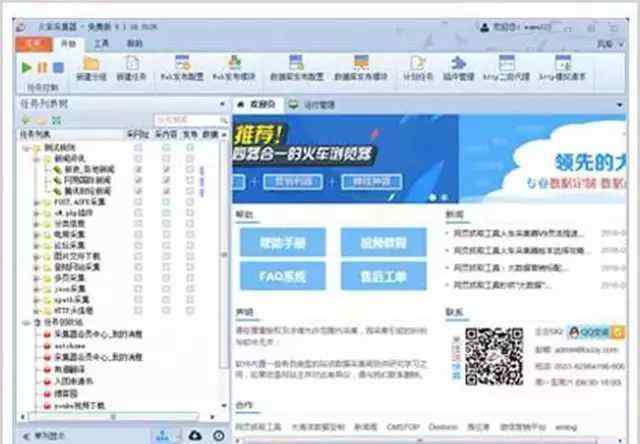Open the plugin management icon

pyautogui.click(x=458, y=65)
